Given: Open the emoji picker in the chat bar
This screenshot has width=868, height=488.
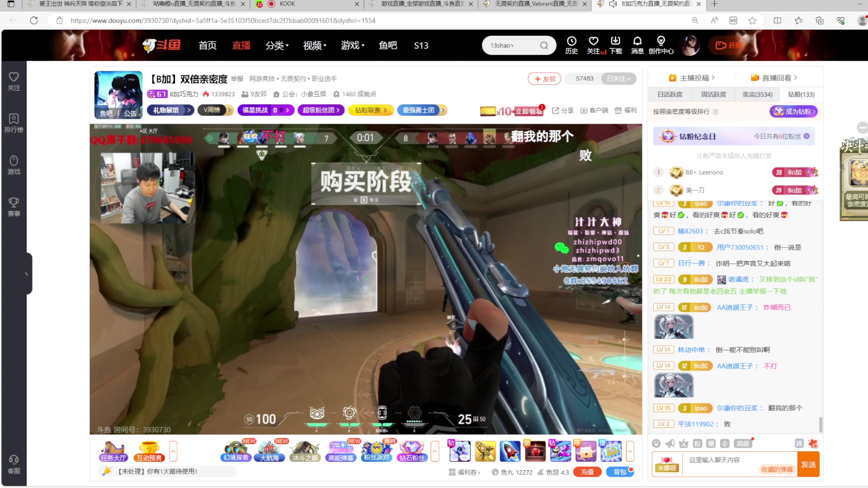Looking at the screenshot, I should (657, 444).
